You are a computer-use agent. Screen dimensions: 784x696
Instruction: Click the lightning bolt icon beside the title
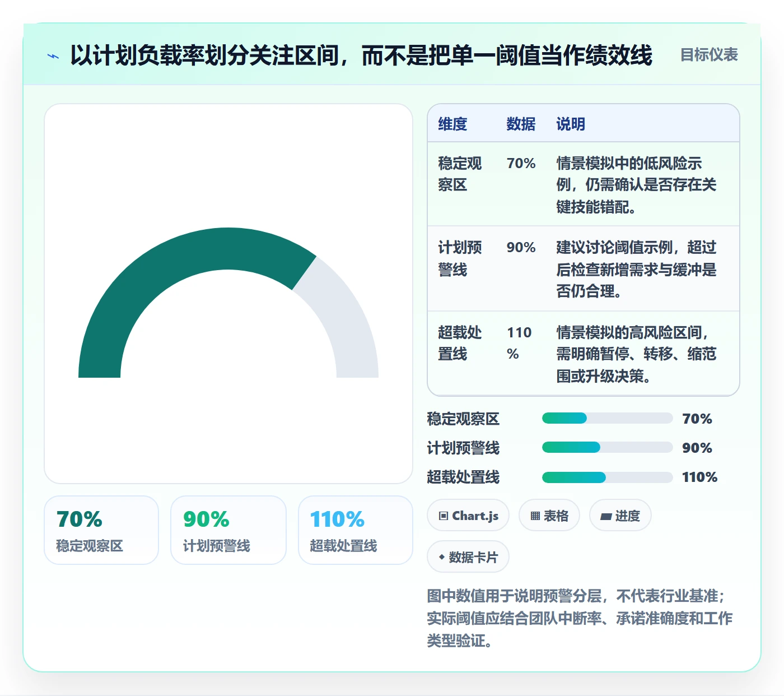53,56
